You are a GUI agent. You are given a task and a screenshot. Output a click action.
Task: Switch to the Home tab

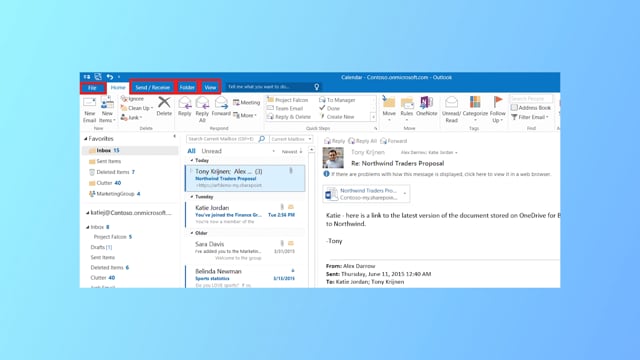pos(118,87)
